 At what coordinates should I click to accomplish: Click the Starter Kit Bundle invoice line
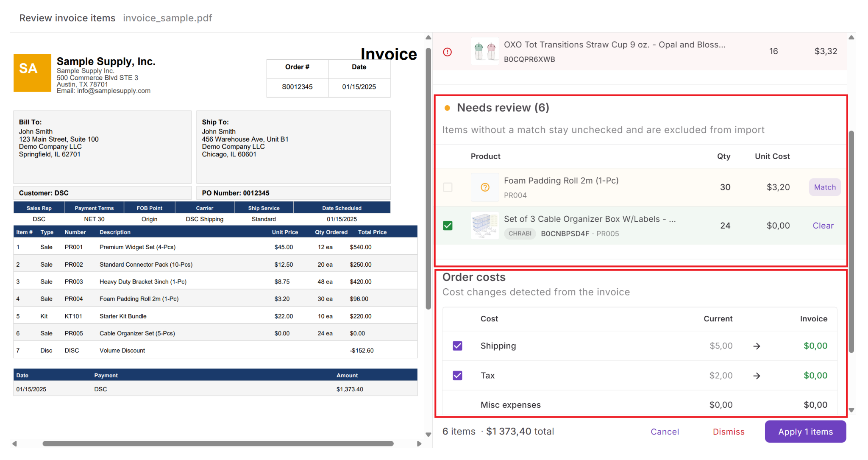pos(215,316)
